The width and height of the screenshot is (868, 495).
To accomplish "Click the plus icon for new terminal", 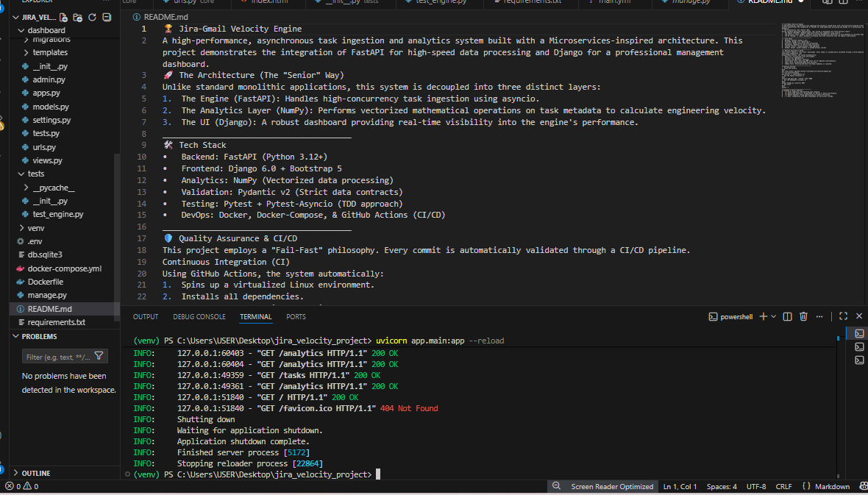I will [763, 316].
